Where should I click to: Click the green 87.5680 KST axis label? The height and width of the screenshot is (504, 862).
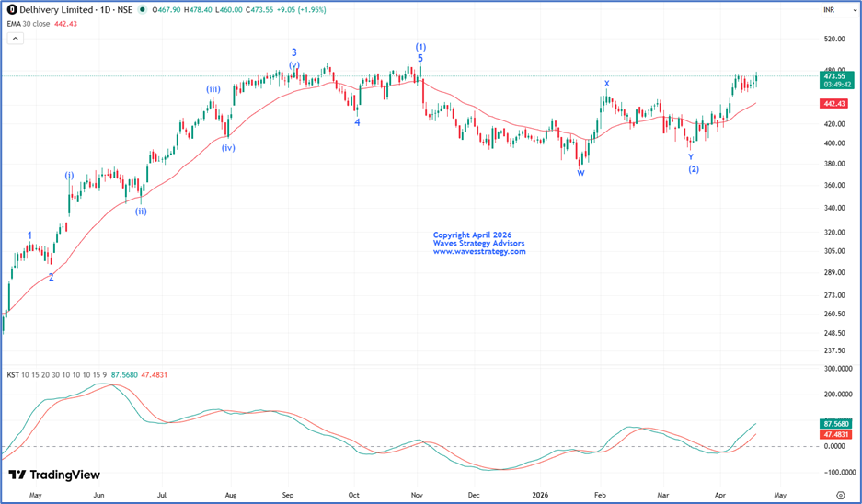point(836,424)
